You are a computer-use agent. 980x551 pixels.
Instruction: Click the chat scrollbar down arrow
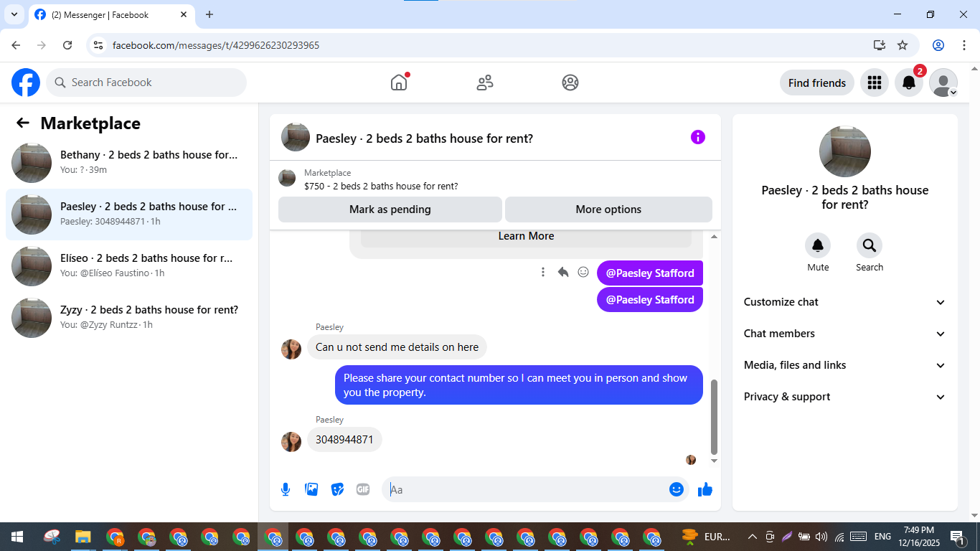(714, 461)
